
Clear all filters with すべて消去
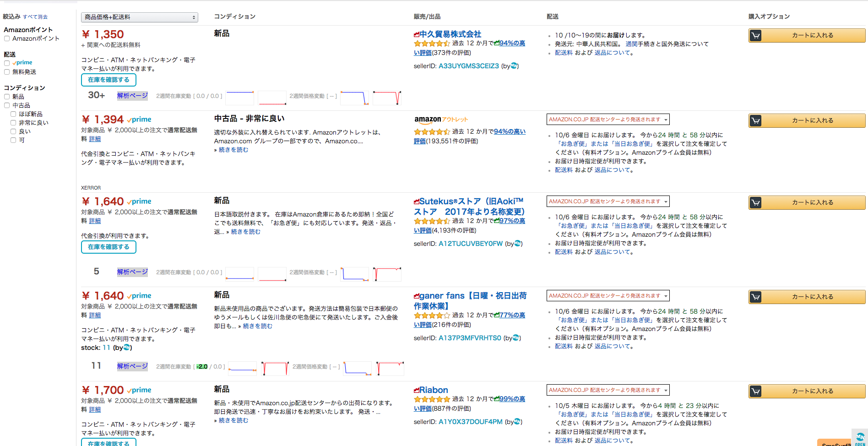(x=35, y=17)
